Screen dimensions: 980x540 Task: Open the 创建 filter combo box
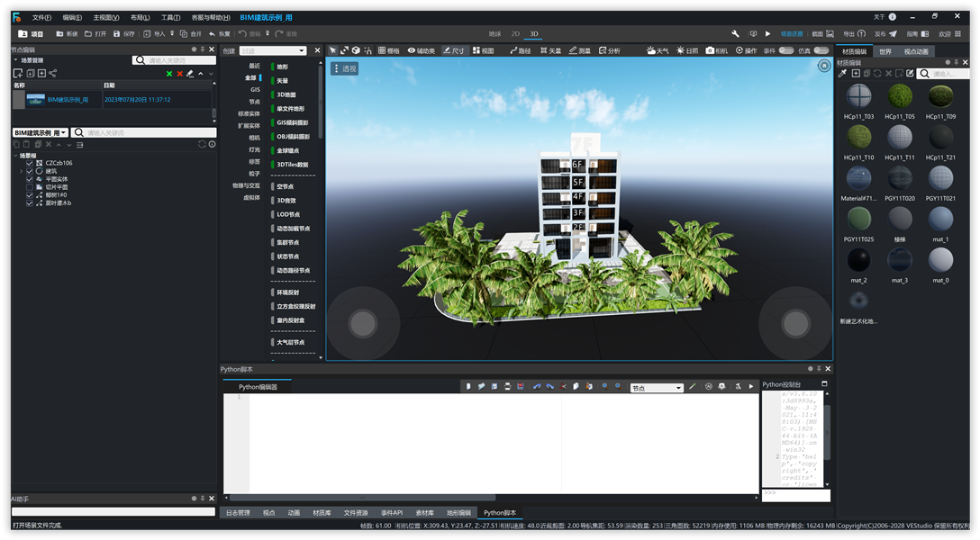pyautogui.click(x=273, y=50)
